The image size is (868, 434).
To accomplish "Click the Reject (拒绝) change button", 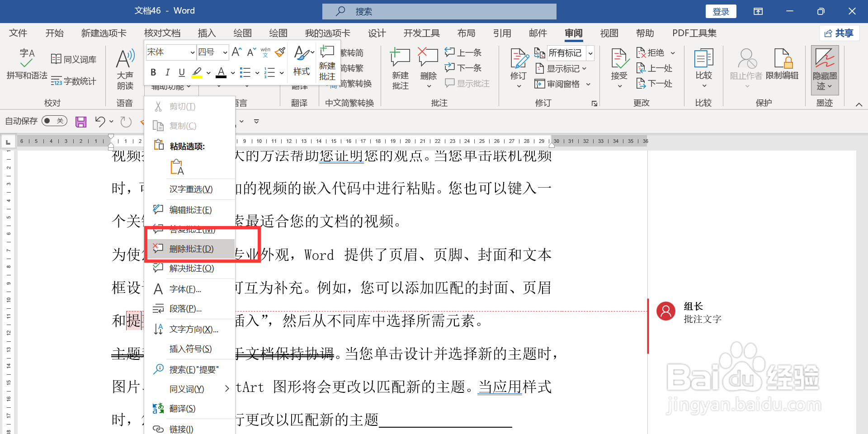I will click(x=651, y=53).
